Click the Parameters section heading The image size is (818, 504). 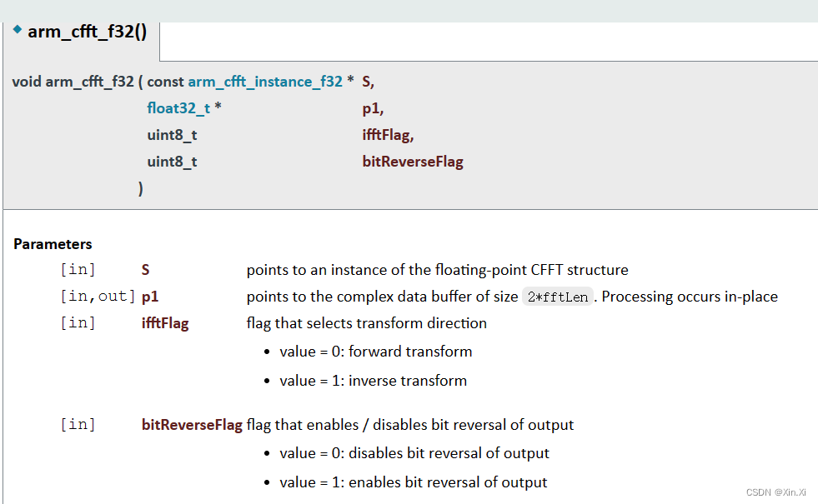(53, 243)
